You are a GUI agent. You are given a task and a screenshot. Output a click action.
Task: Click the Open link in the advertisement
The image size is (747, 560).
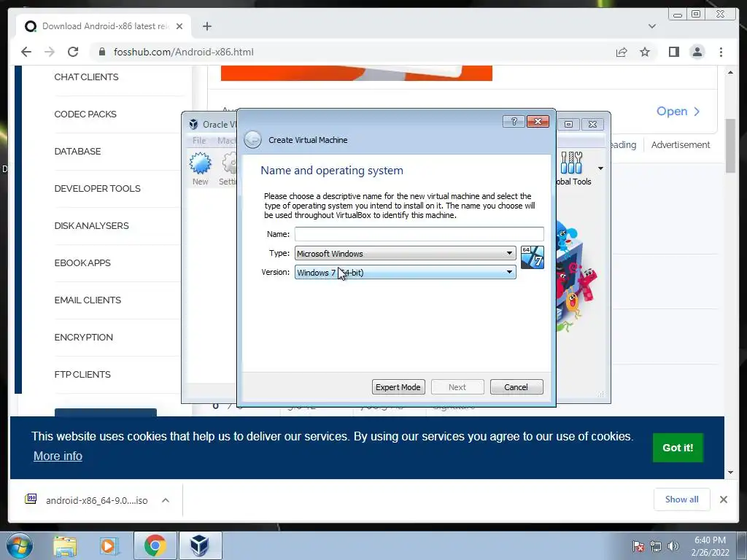[x=678, y=111]
